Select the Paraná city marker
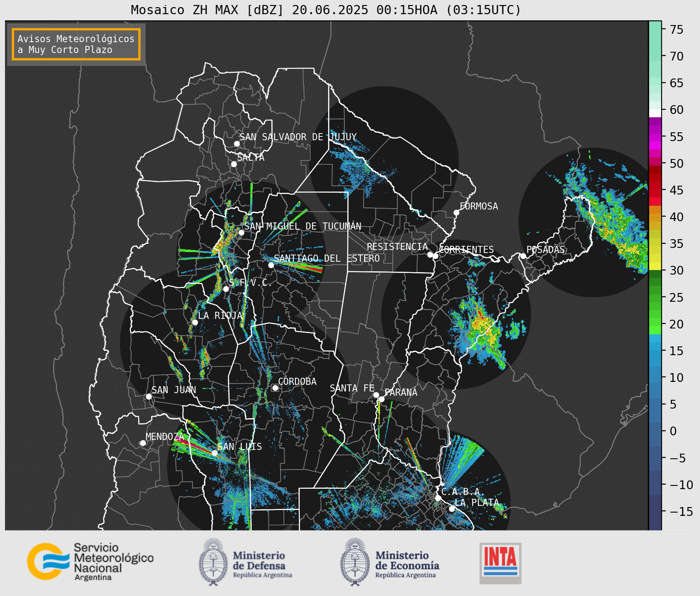The height and width of the screenshot is (596, 700). [x=382, y=399]
